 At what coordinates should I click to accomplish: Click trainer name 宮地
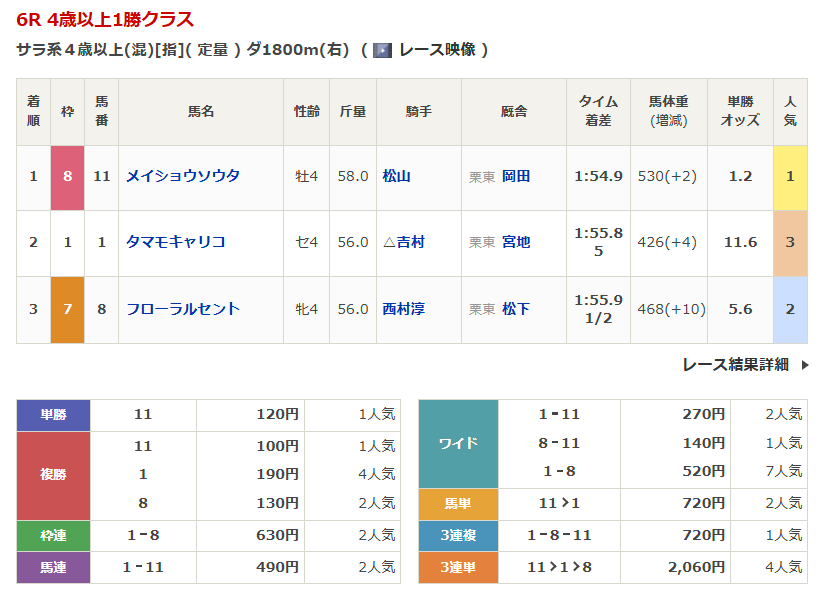click(516, 242)
